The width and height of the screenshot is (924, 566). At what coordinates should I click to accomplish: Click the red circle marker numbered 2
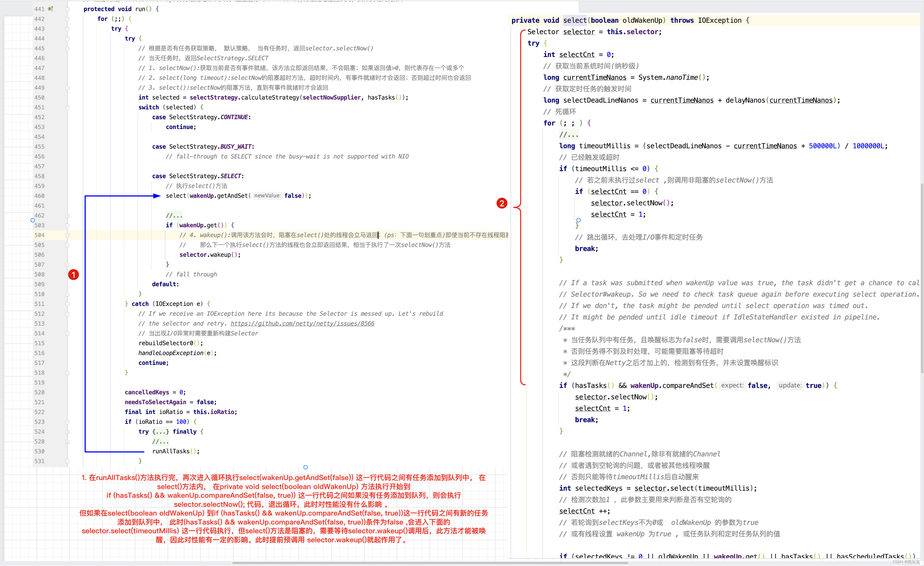(x=501, y=203)
